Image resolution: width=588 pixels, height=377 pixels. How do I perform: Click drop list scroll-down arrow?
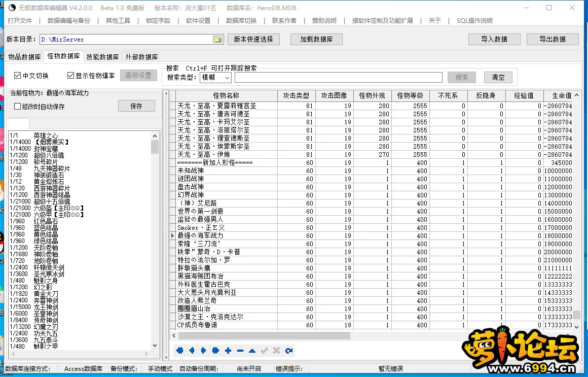pos(155,346)
